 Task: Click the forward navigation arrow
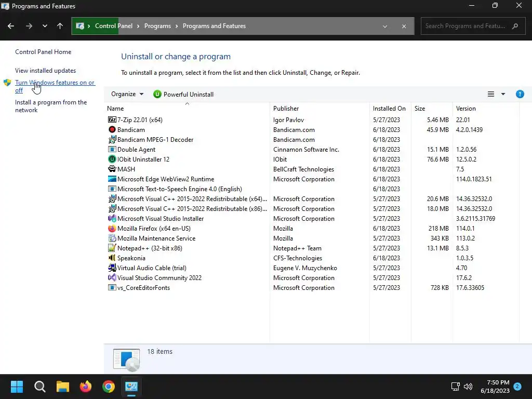[29, 26]
